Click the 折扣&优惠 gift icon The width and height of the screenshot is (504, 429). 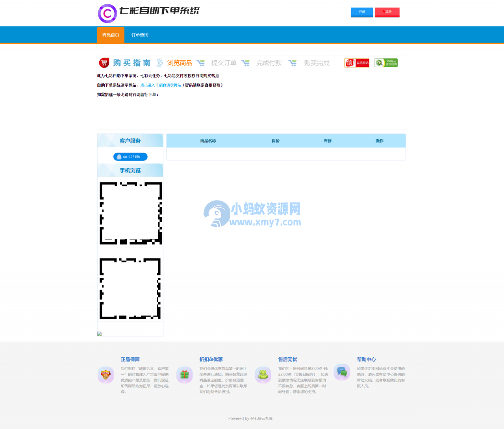pos(184,375)
